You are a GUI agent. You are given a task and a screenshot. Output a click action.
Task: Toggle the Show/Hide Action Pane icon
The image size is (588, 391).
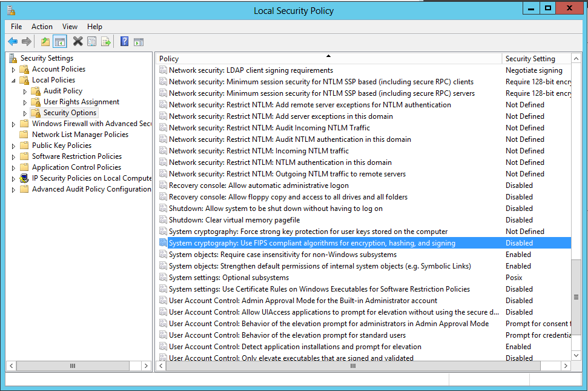pos(139,42)
